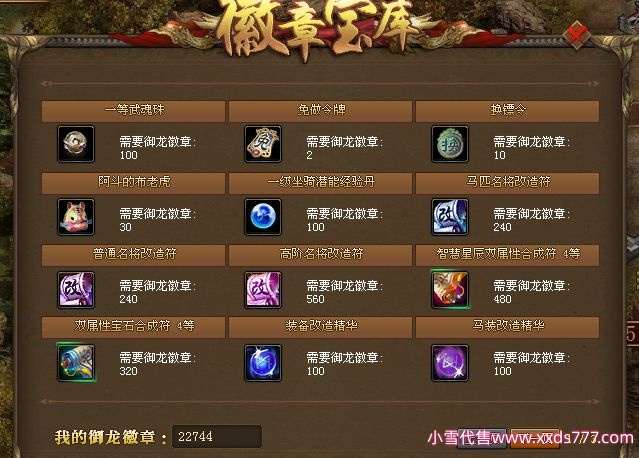Viewport: 639px width, 458px height.
Task: Click the 马匹名将改造符 scroll icon
Action: pyautogui.click(x=450, y=217)
